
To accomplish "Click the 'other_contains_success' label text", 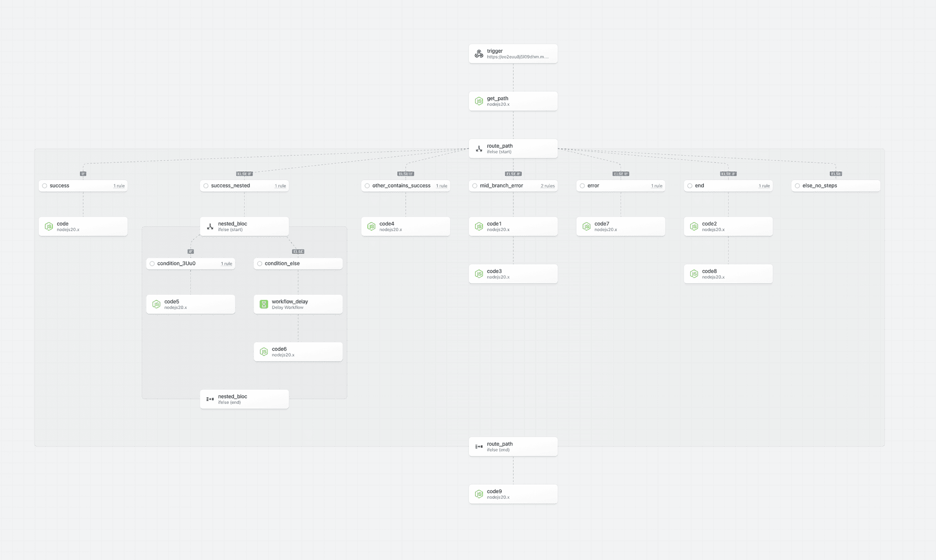I will pyautogui.click(x=402, y=186).
